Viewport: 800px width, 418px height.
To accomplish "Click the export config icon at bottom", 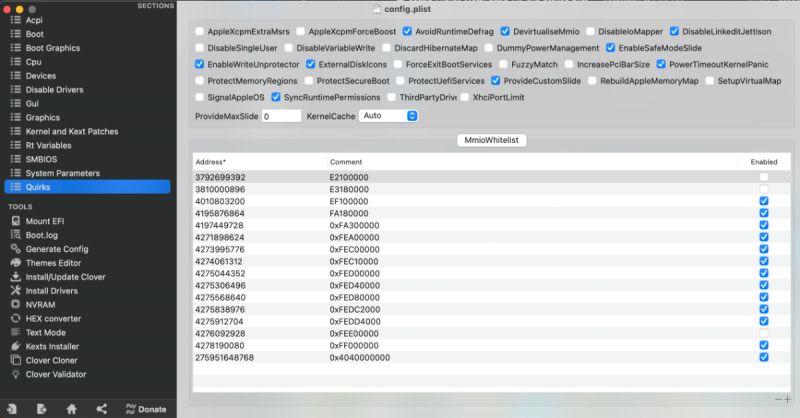I will 42,409.
